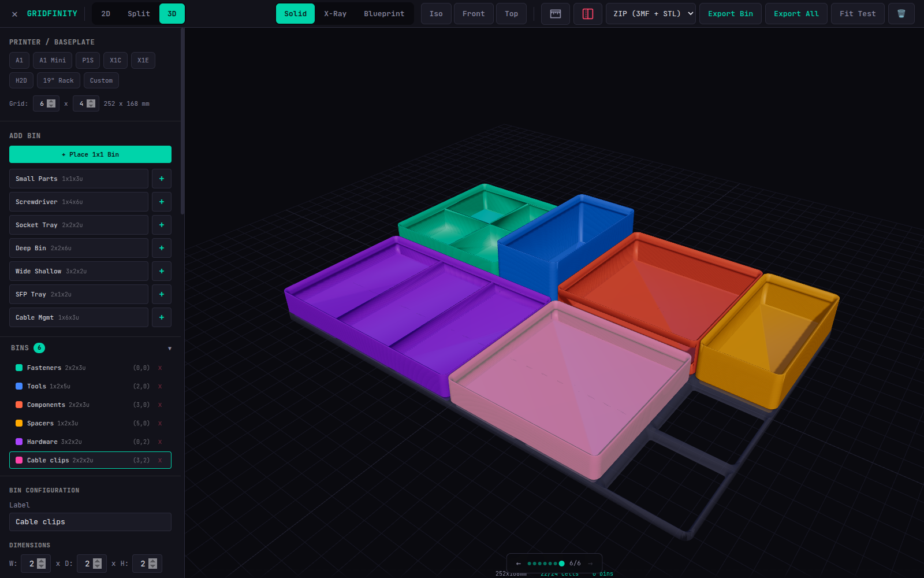Add a Small Parts bin with plus
The height and width of the screenshot is (578, 924).
click(x=162, y=179)
